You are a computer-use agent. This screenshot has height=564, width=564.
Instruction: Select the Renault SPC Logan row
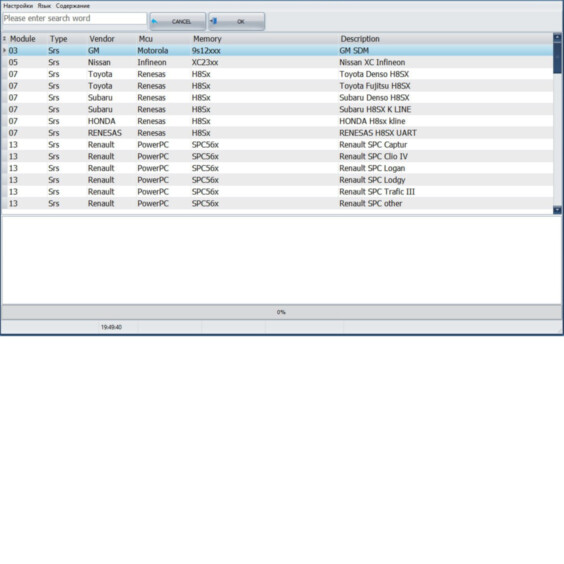click(277, 168)
